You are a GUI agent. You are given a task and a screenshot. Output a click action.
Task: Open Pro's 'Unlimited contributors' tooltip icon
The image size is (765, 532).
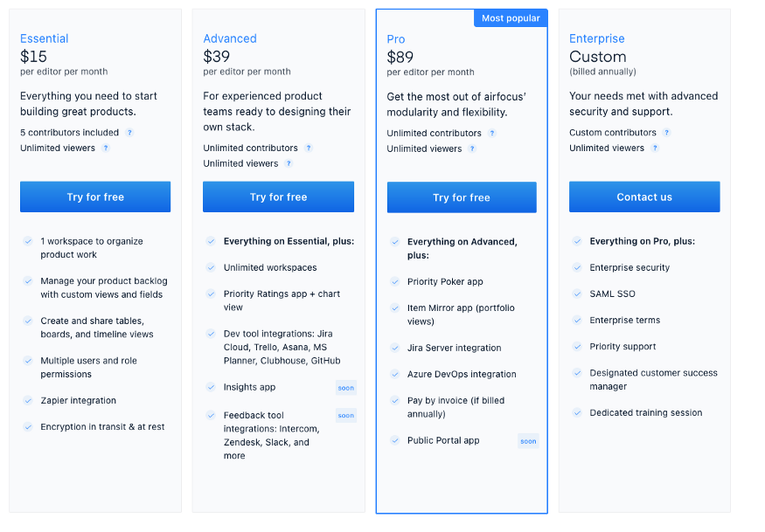pyautogui.click(x=492, y=133)
